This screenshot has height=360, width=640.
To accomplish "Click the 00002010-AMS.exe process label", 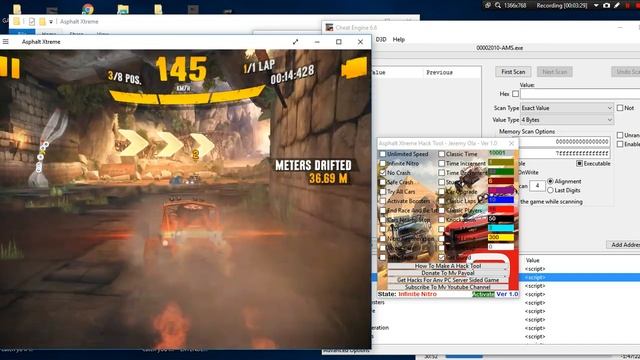I will coord(500,48).
